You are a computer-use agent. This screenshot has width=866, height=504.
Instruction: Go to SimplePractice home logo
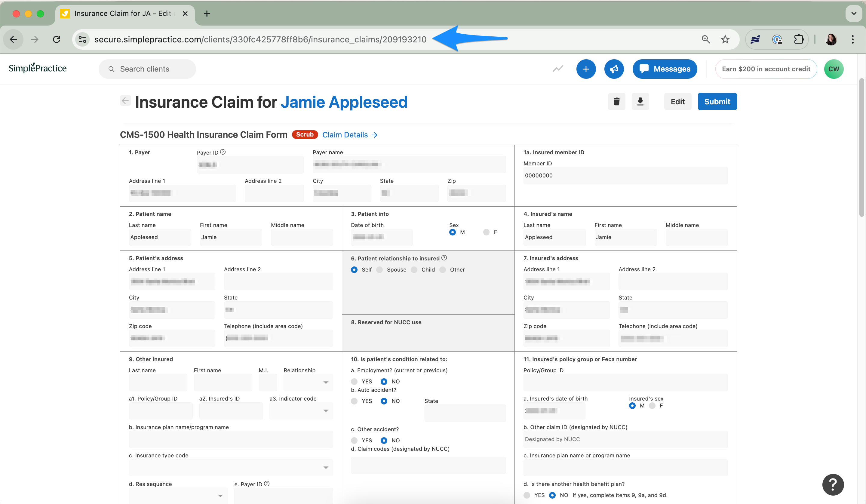38,68
